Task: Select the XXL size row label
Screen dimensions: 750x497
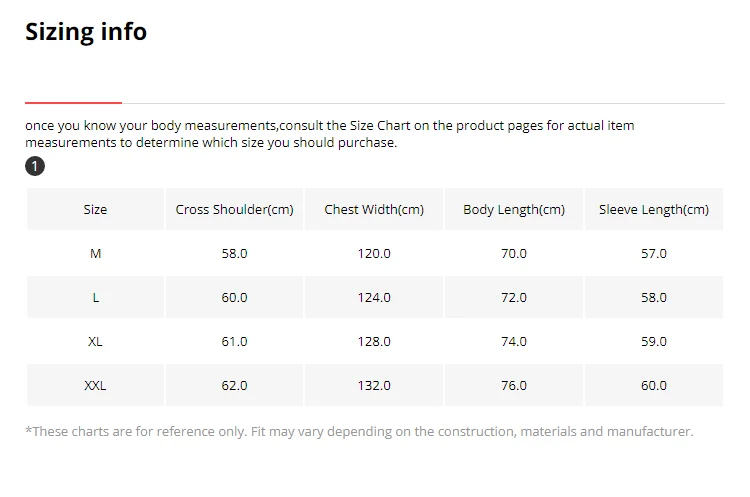Action: pos(95,386)
